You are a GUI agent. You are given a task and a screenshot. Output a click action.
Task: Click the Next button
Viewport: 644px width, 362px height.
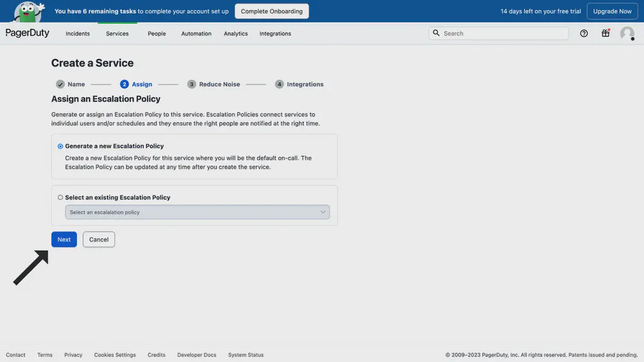pyautogui.click(x=64, y=239)
